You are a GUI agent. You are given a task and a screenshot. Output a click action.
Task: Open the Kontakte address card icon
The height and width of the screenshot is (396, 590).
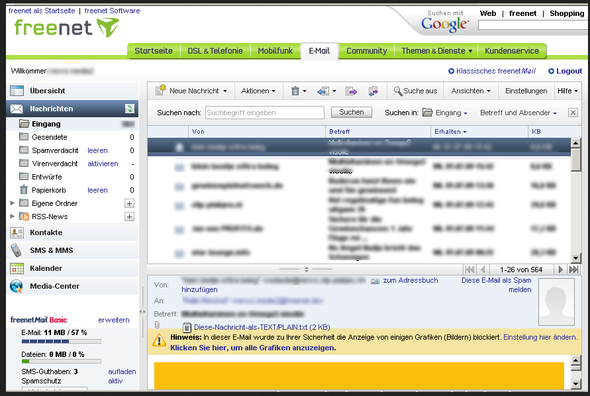[17, 233]
